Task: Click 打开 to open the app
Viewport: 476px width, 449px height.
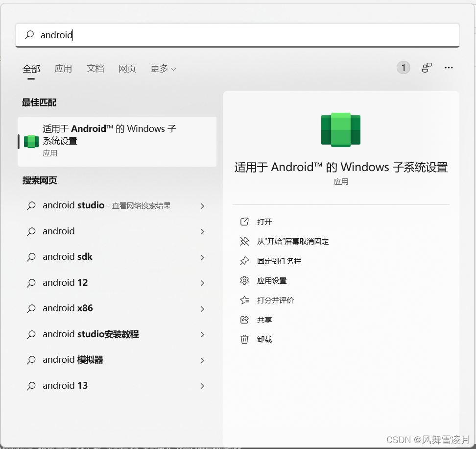Action: [264, 222]
